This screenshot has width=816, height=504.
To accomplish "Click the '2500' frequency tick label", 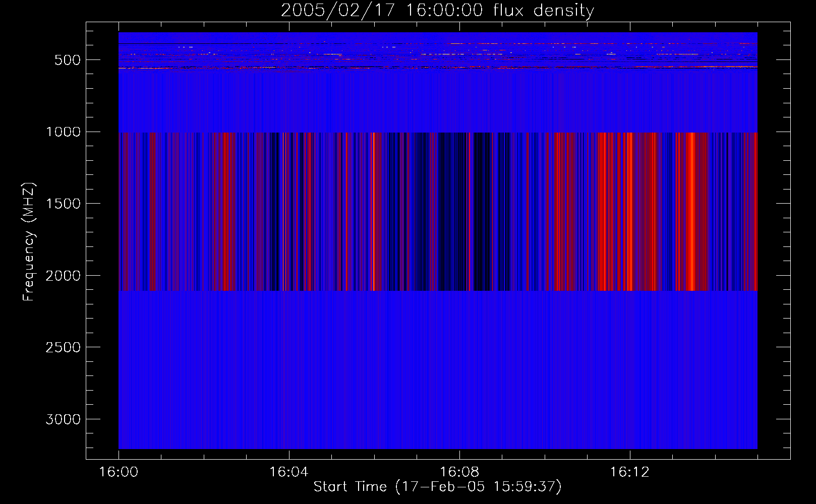I will pyautogui.click(x=63, y=347).
